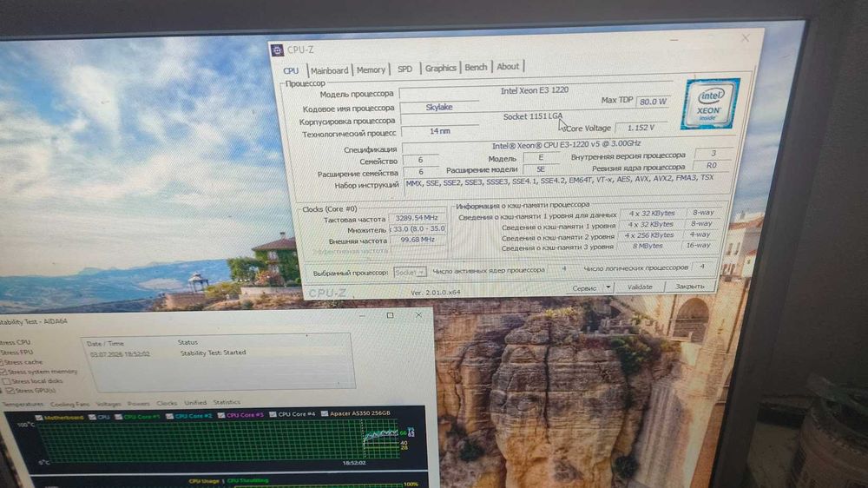Image resolution: width=868 pixels, height=488 pixels.
Task: Open the Graphics tab
Action: [440, 68]
